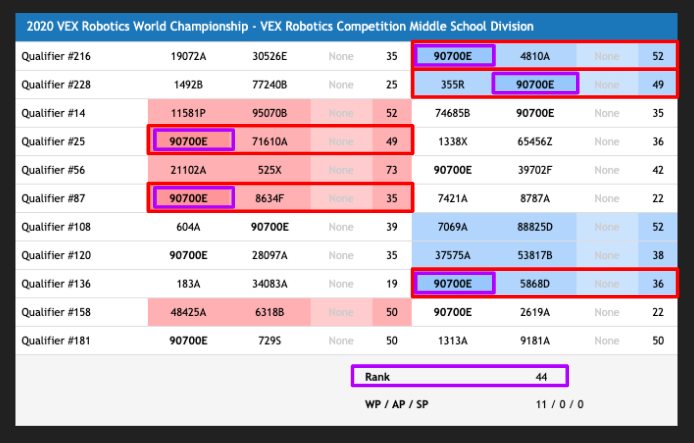Select team 7069A
This screenshot has height=443, width=694.
[x=452, y=227]
